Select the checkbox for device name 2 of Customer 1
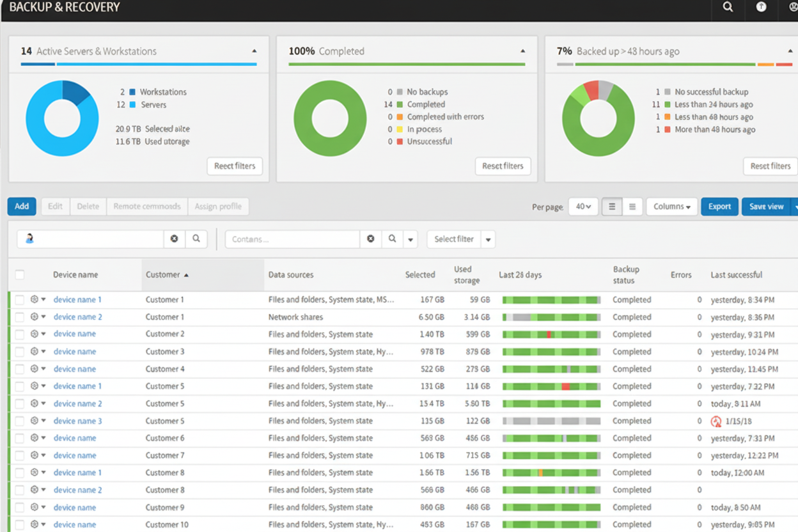The image size is (798, 532). pos(19,317)
